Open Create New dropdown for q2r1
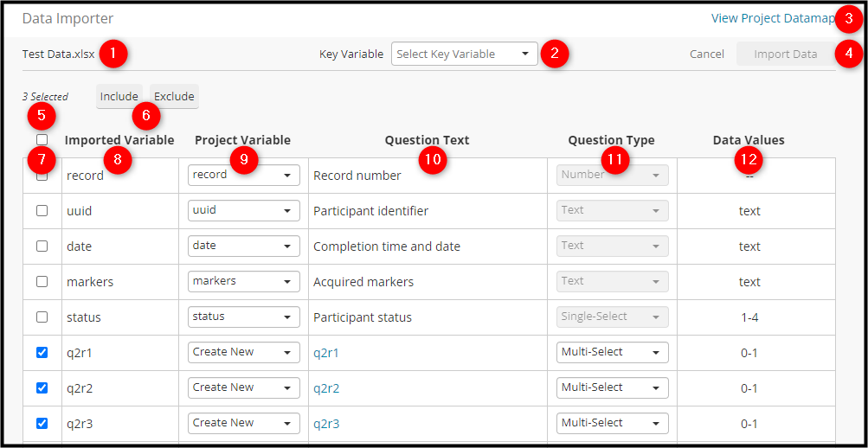868x448 pixels. [243, 352]
